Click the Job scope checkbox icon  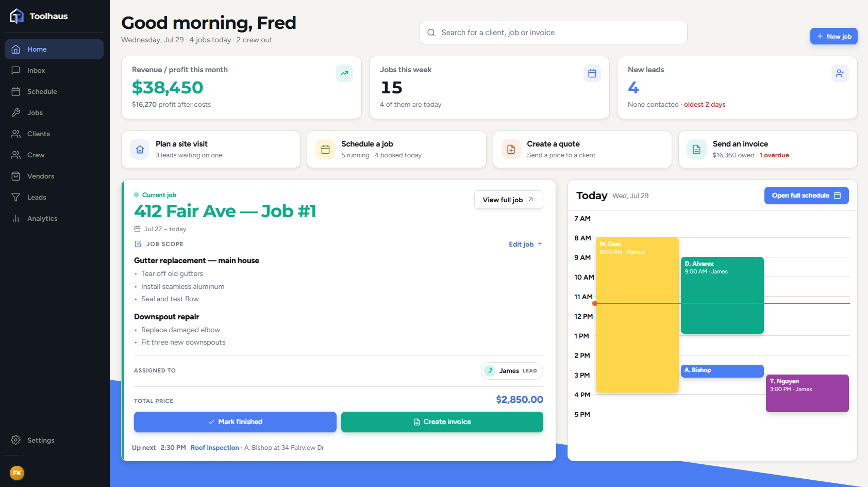138,244
